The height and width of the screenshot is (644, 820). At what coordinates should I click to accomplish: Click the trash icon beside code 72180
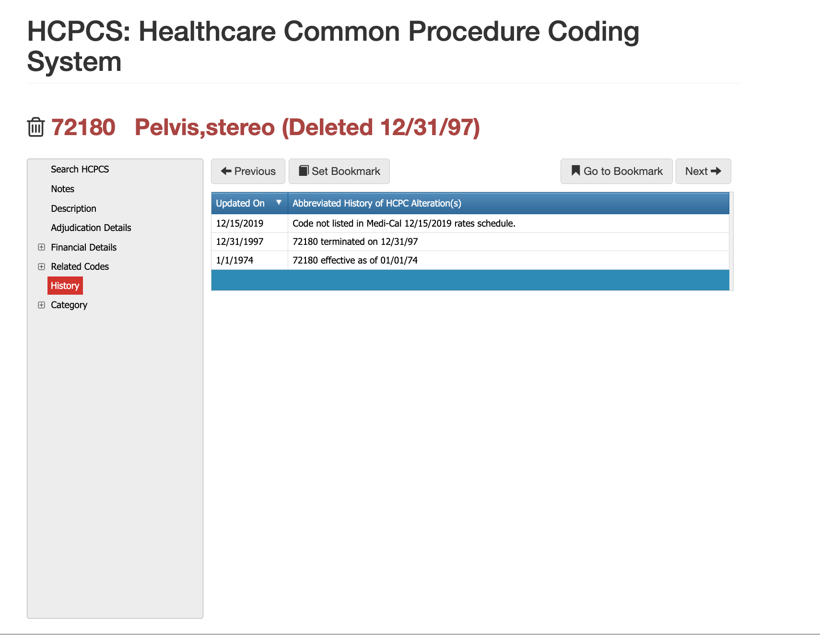tap(35, 127)
